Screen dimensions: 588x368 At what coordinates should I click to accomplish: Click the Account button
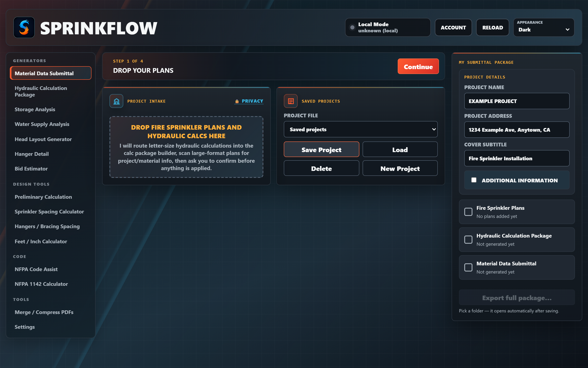[453, 28]
